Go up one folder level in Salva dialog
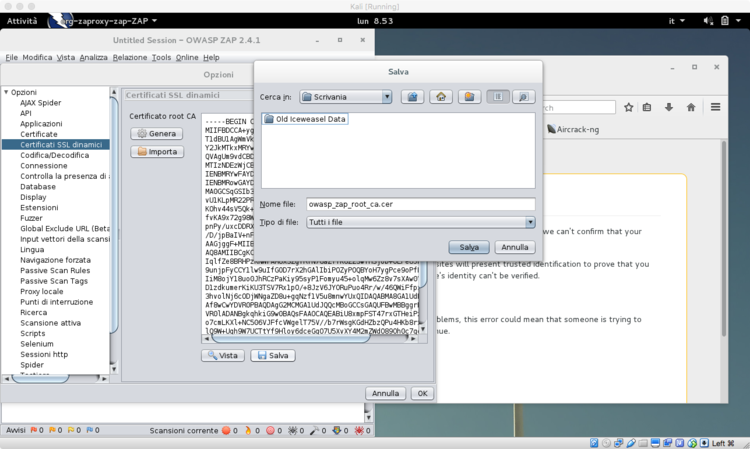The height and width of the screenshot is (449, 750). [x=411, y=97]
